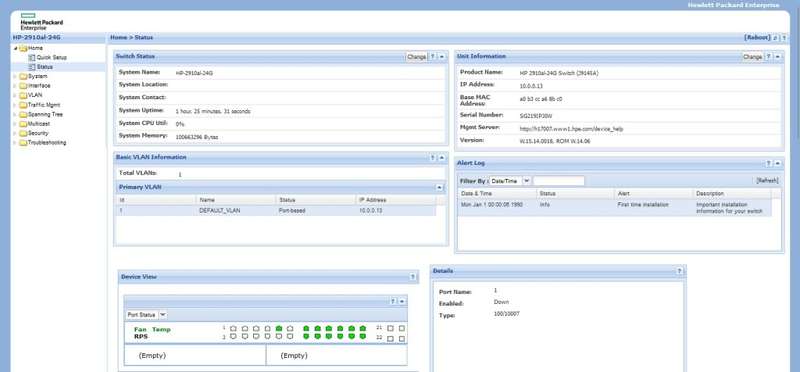The height and width of the screenshot is (372, 800).
Task: Select the Multicast menu item
Action: click(39, 124)
